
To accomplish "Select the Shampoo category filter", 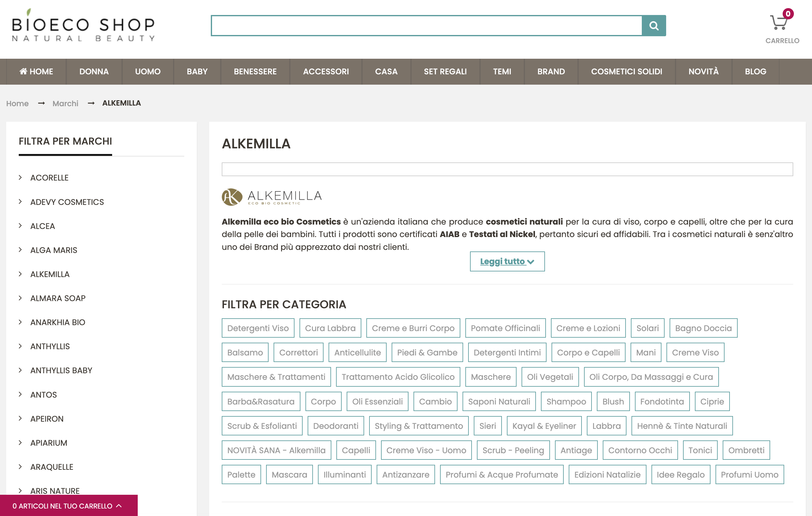I will tap(566, 401).
